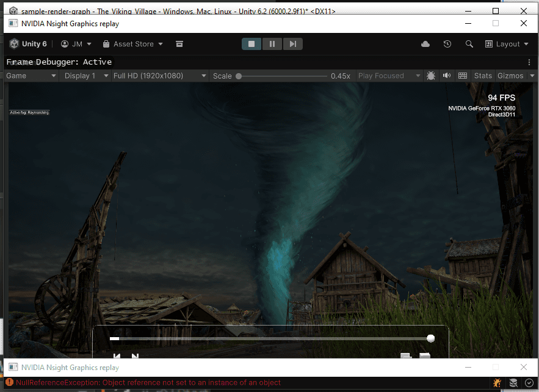Close the Unity sample-render-graph window
Screen dimensions: 539x392
click(x=524, y=11)
